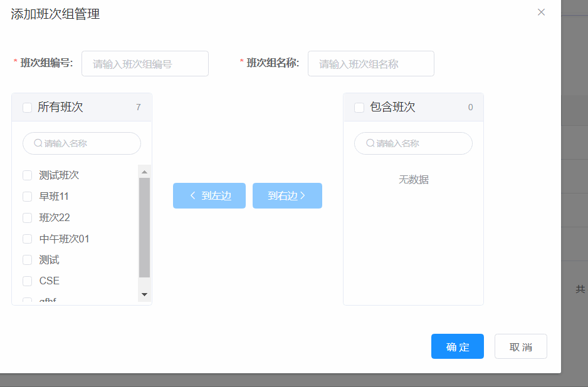
Task: Check the 中午班次01 checkbox
Action: pyautogui.click(x=27, y=239)
